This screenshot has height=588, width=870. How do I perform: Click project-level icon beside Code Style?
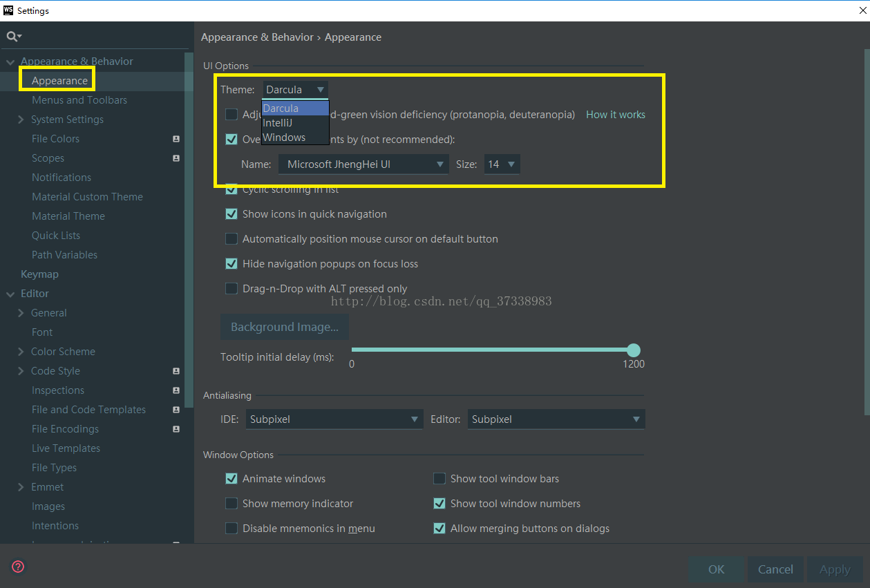tap(176, 371)
